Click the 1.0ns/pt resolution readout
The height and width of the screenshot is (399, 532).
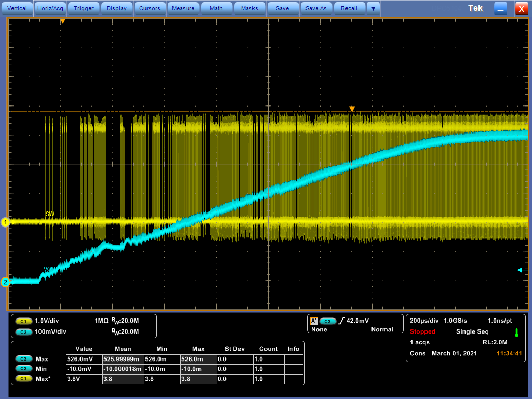point(500,321)
